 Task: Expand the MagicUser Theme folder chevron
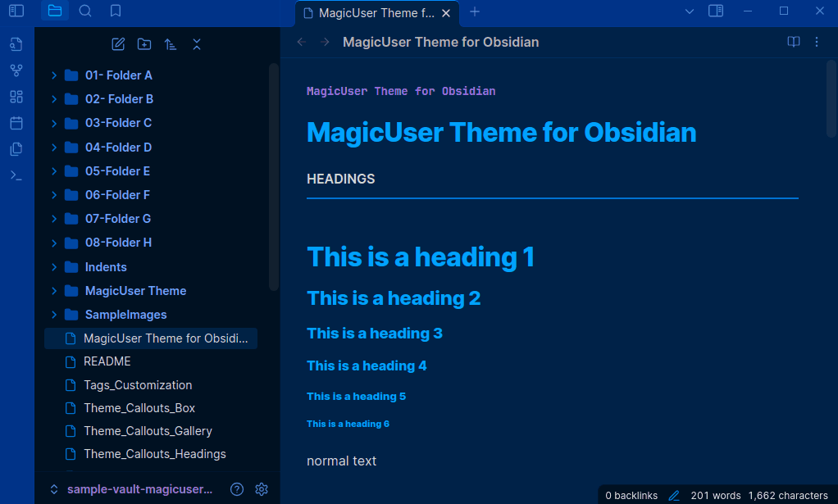[x=54, y=290]
